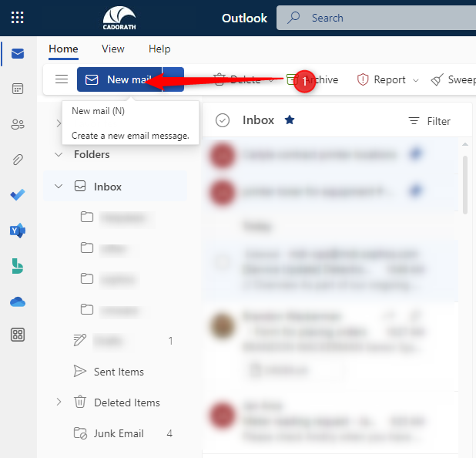Image resolution: width=476 pixels, height=458 pixels.
Task: Collapse the Folders section chevron
Action: click(x=59, y=154)
